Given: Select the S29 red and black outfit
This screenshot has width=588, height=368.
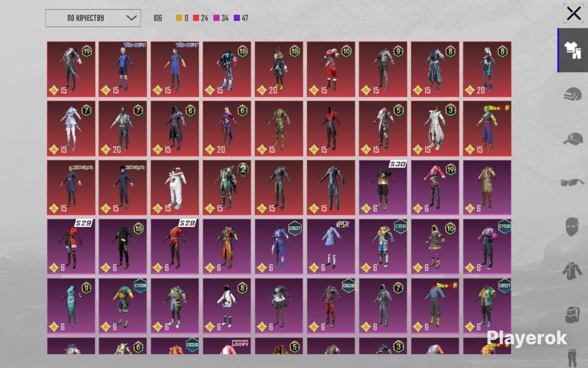Looking at the screenshot, I should coord(71,247).
